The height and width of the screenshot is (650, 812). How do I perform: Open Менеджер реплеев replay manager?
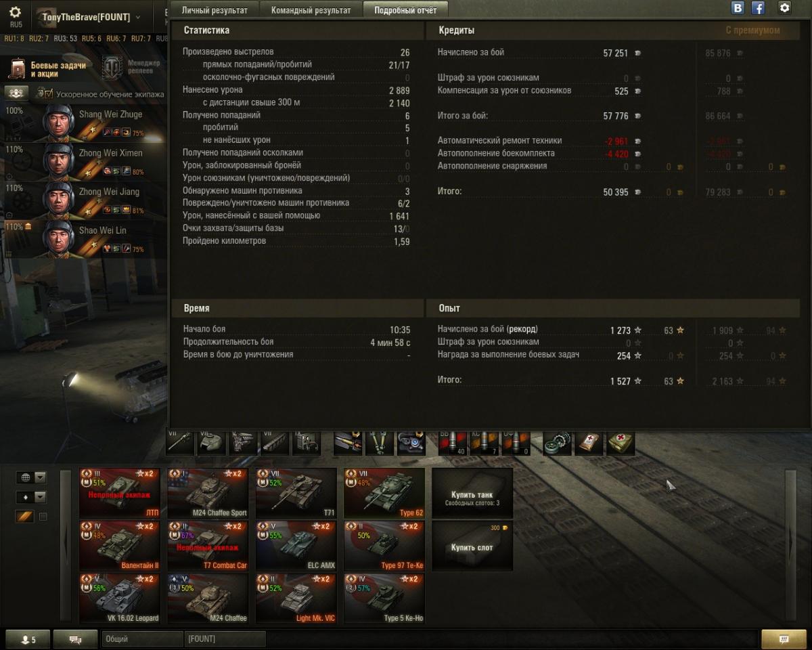pos(133,68)
